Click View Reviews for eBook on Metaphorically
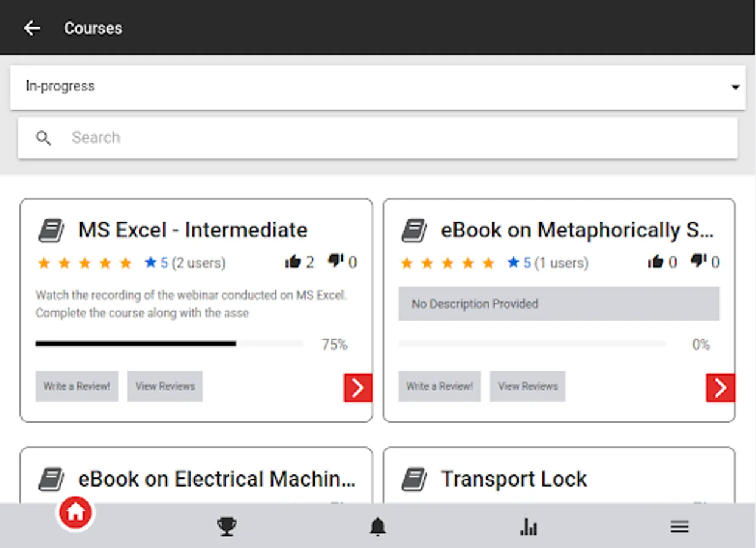This screenshot has width=756, height=548. [x=528, y=386]
